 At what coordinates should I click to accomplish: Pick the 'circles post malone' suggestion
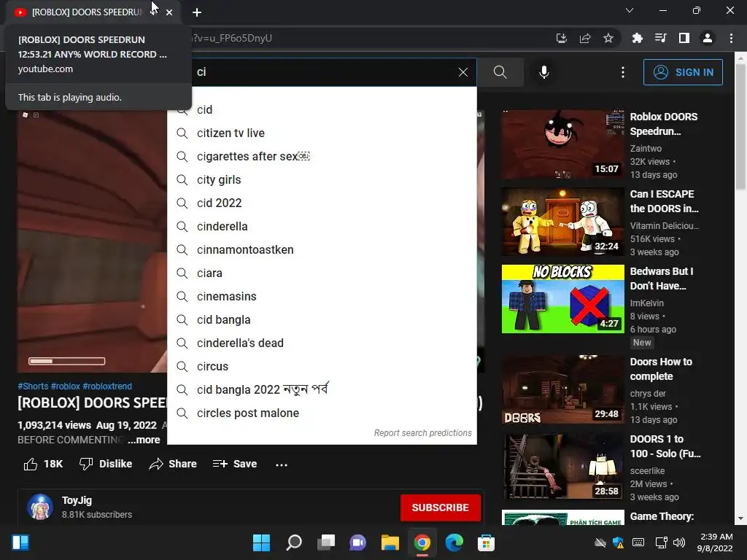[x=322, y=413]
